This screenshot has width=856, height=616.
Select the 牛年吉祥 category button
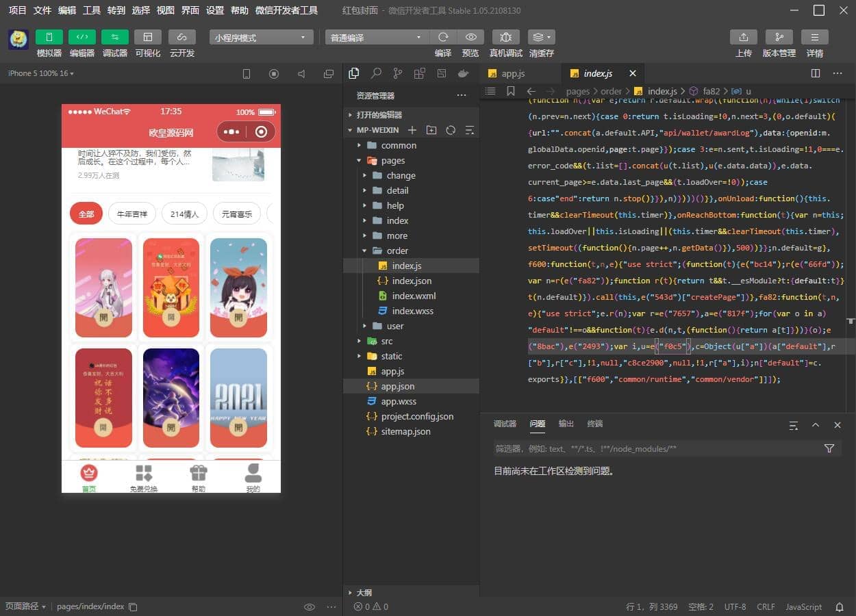(x=132, y=214)
